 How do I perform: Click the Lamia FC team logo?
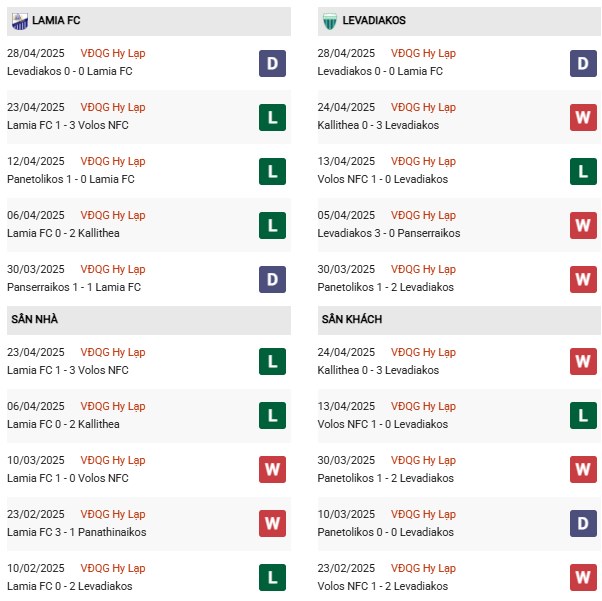[20, 20]
